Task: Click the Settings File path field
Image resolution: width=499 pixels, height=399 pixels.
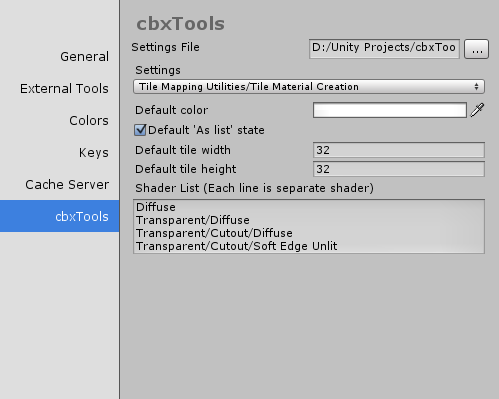Action: tap(384, 49)
